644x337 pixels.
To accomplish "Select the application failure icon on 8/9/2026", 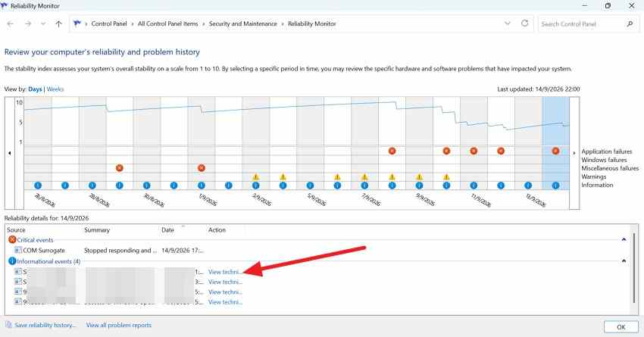I will tap(392, 151).
